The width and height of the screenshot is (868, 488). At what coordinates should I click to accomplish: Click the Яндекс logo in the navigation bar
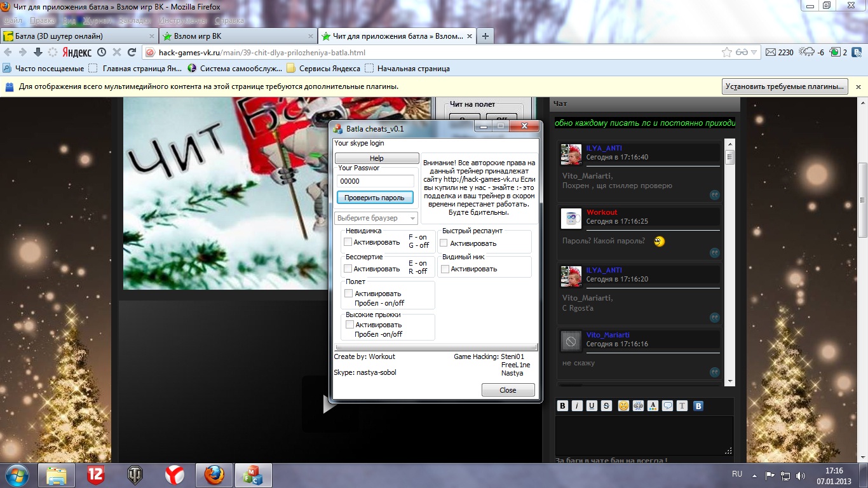pos(76,52)
